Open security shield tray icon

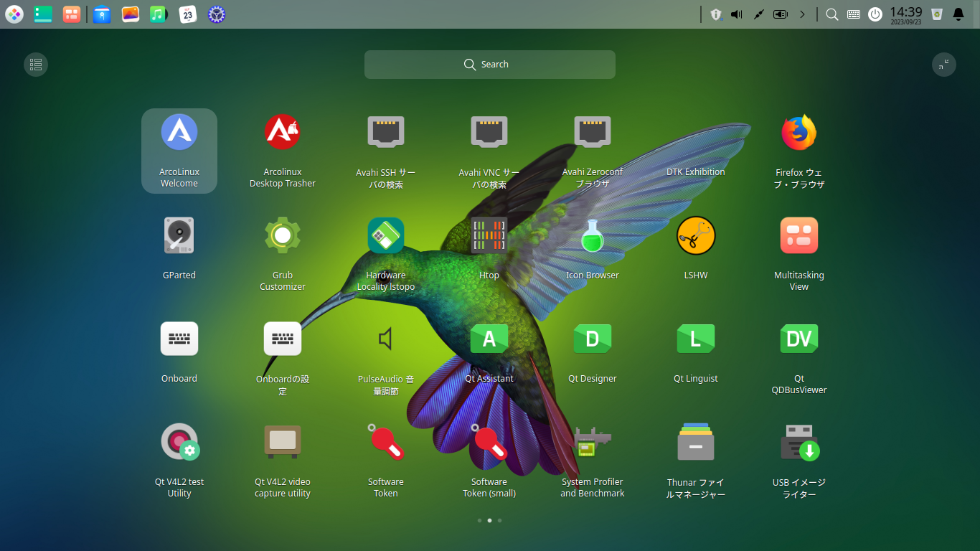pyautogui.click(x=716, y=14)
